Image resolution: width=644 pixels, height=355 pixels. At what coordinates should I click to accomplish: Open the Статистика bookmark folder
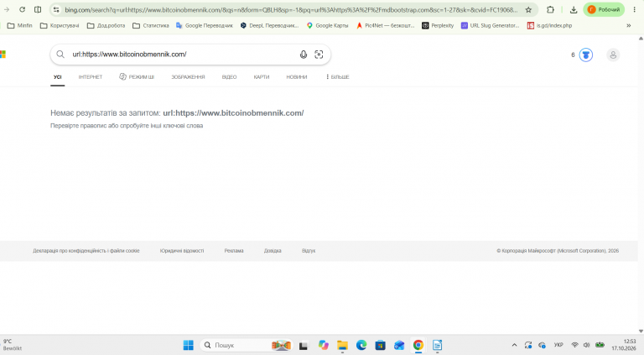point(151,25)
